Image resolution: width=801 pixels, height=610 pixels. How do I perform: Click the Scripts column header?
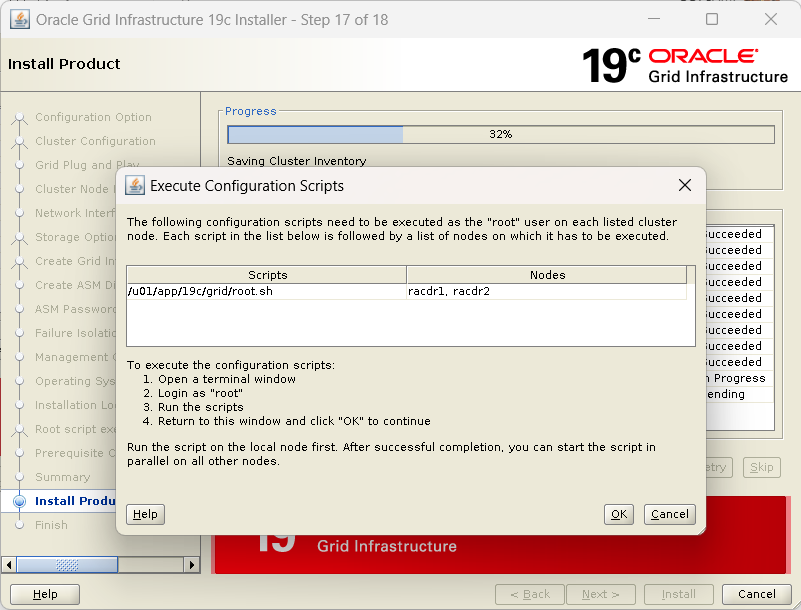click(x=267, y=275)
